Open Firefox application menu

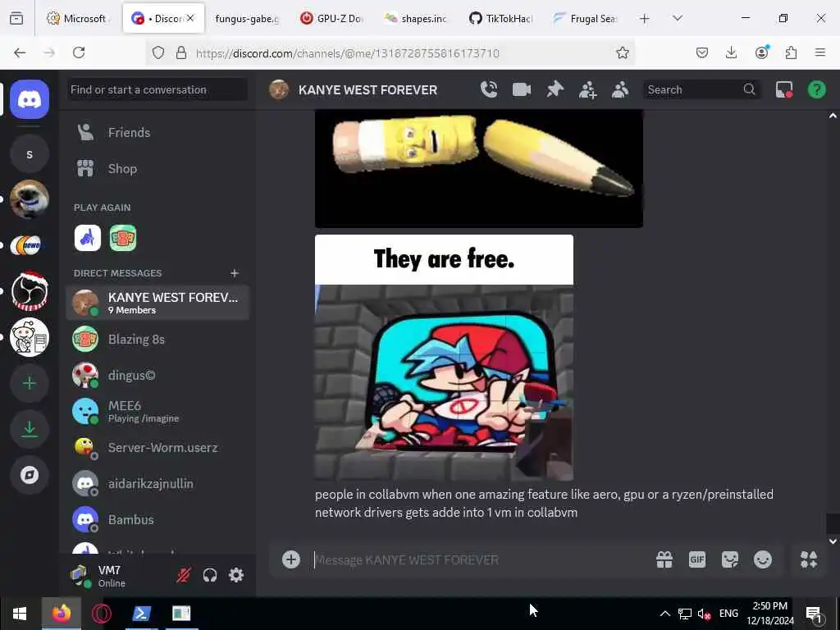[x=820, y=52]
